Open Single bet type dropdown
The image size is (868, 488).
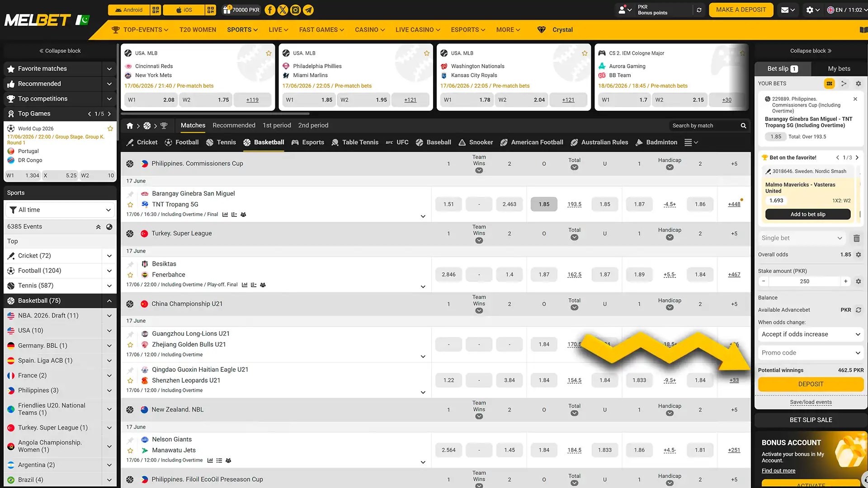[x=802, y=238]
